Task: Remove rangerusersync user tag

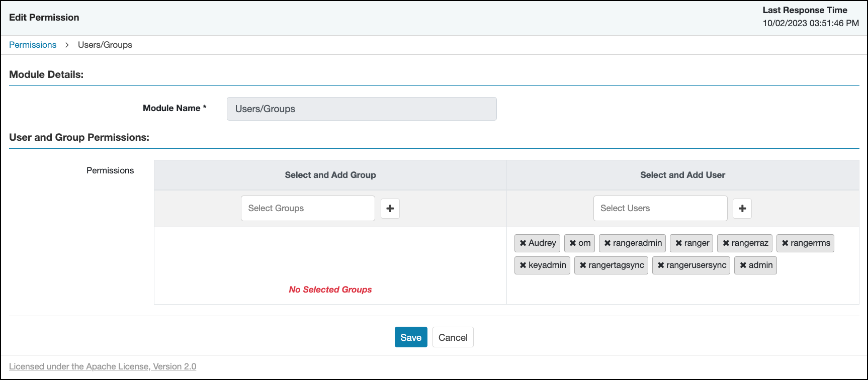Action: click(661, 265)
